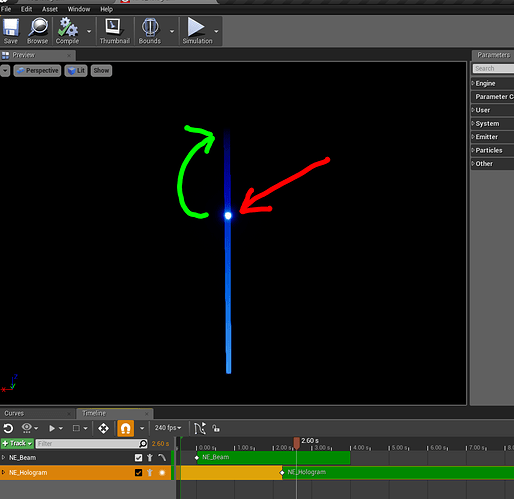Image resolution: width=514 pixels, height=499 pixels.
Task: Expand the NE_Beam track row
Action: point(3,458)
